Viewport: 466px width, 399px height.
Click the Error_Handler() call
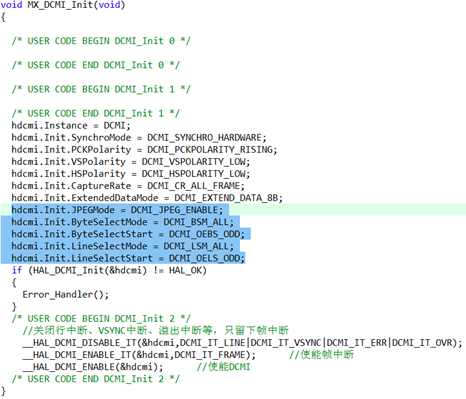[x=65, y=295]
